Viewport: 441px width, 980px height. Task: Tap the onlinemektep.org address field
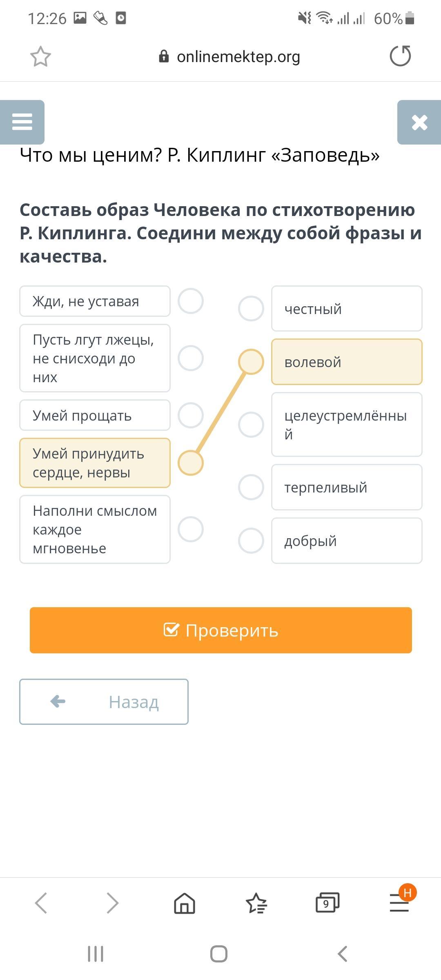238,56
